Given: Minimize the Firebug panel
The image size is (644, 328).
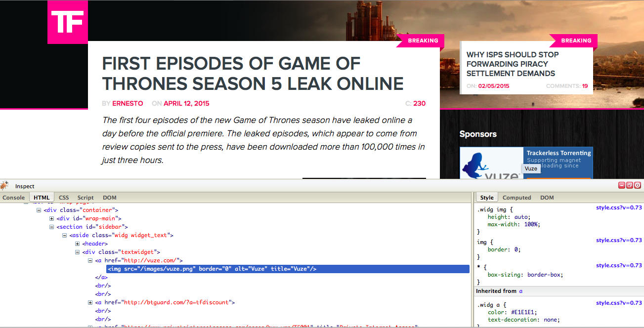Looking at the screenshot, I should click(622, 186).
